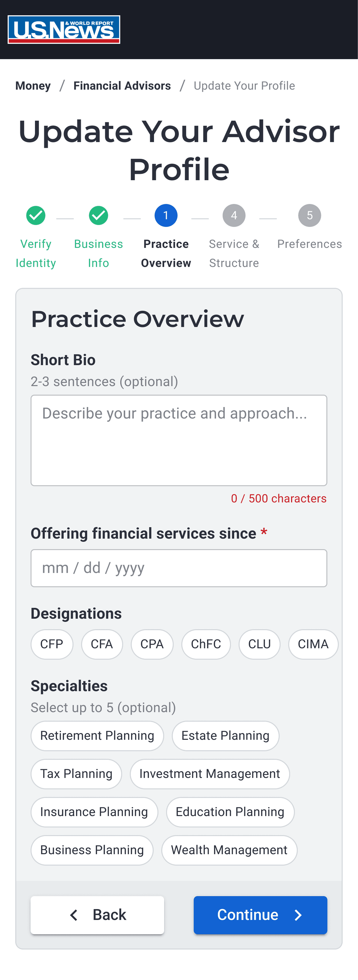Choose the Retirement Planning specialty
The width and height of the screenshot is (358, 980).
[97, 735]
